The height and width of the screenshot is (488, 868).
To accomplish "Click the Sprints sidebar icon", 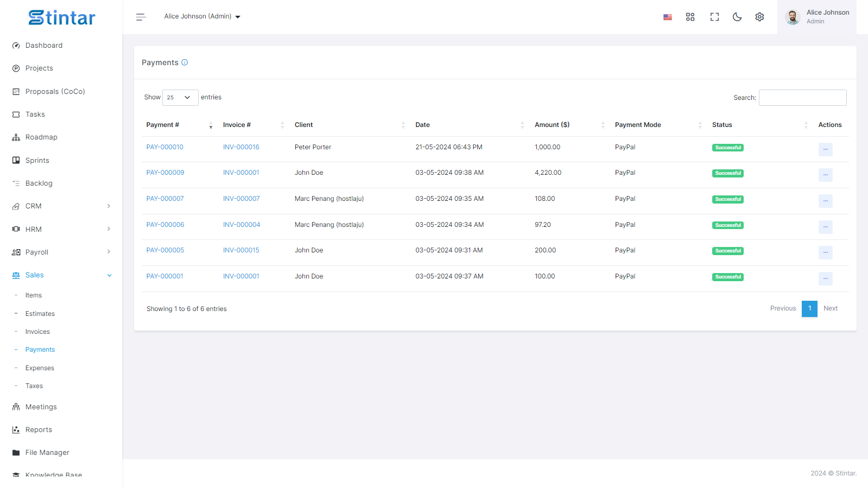I will tap(16, 161).
